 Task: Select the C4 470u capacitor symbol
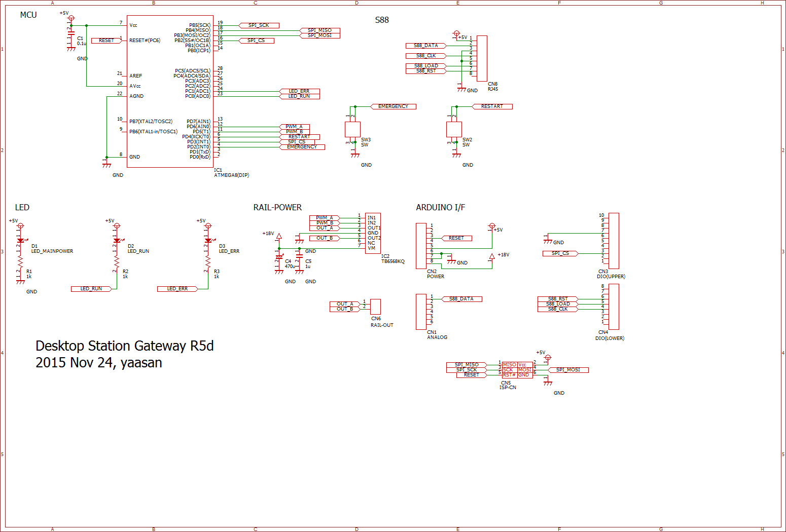[279, 258]
